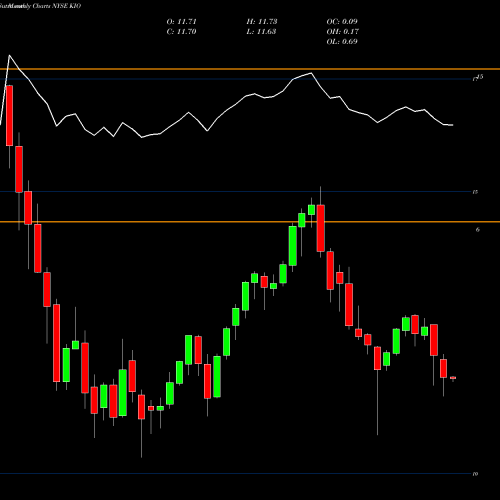Click the OC: 0.09 reading
This screenshot has height=500, width=500.
click(x=342, y=22)
